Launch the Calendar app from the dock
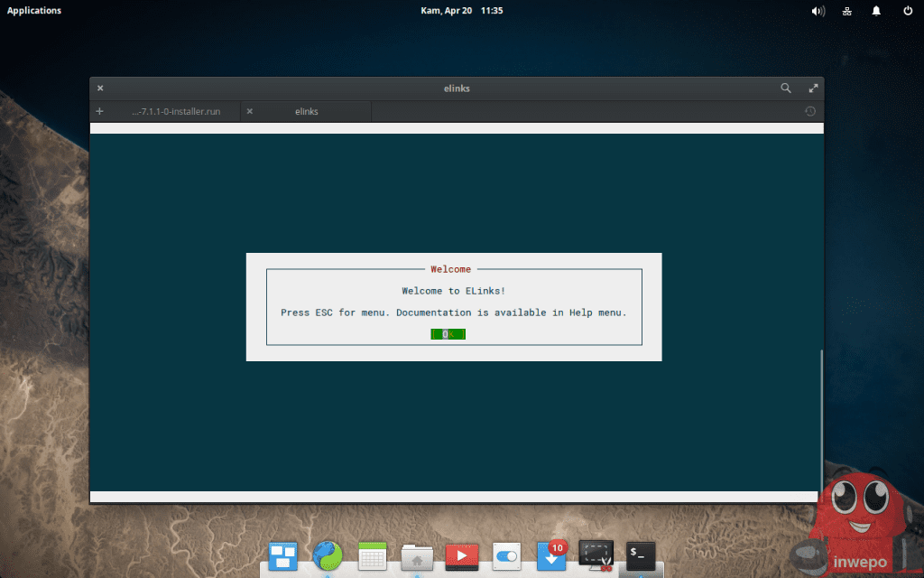Screen dimensions: 924x578 pyautogui.click(x=373, y=555)
